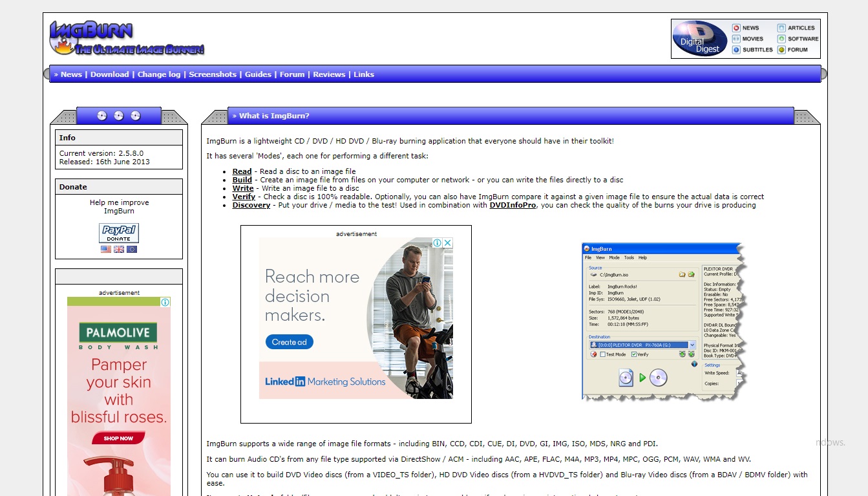The height and width of the screenshot is (496, 868).
Task: Open the Links navigation link
Action: tap(364, 74)
